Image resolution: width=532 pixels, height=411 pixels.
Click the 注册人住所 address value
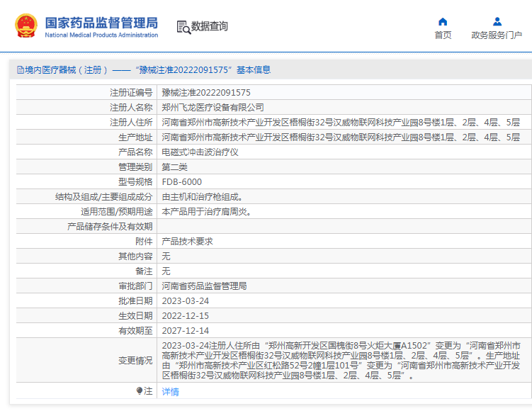(x=341, y=123)
